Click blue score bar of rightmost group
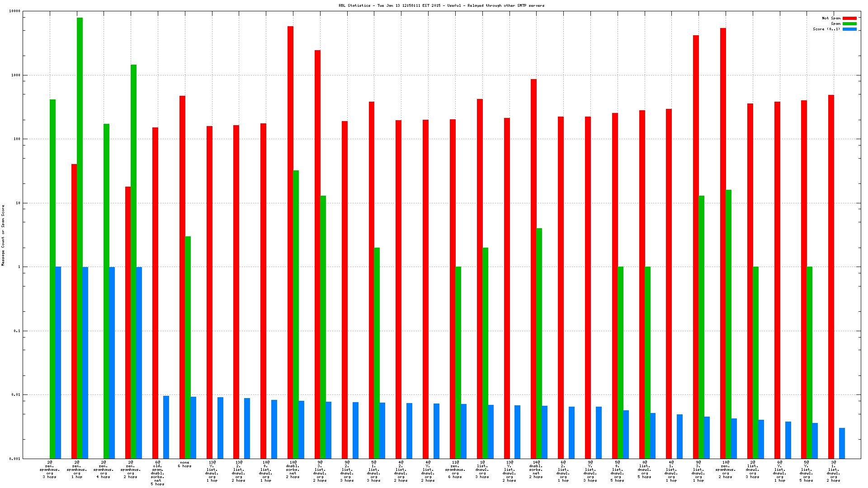Viewport: 868px width, 488px height. (842, 443)
